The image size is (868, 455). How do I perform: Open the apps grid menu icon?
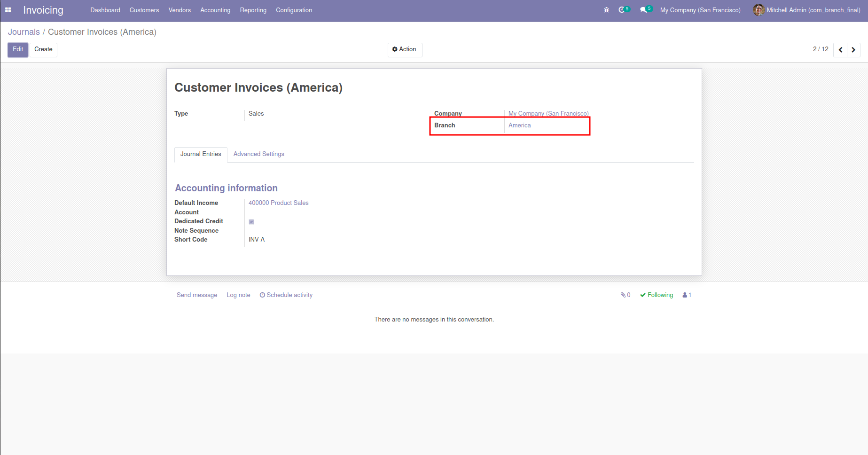click(8, 10)
